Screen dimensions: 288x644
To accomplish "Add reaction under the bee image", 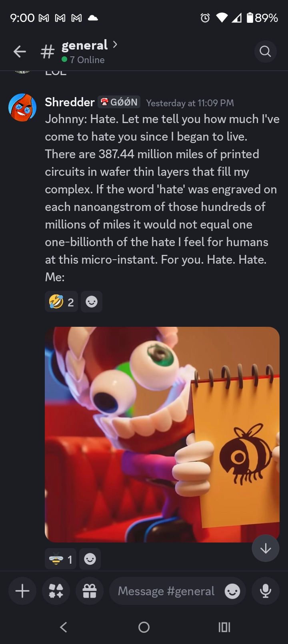I will tap(90, 559).
